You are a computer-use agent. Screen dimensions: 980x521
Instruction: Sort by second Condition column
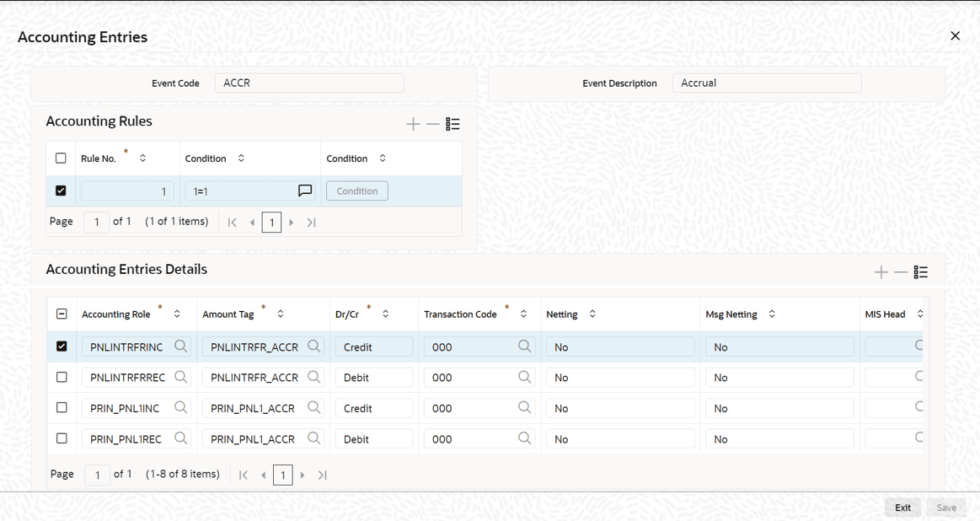(x=383, y=158)
